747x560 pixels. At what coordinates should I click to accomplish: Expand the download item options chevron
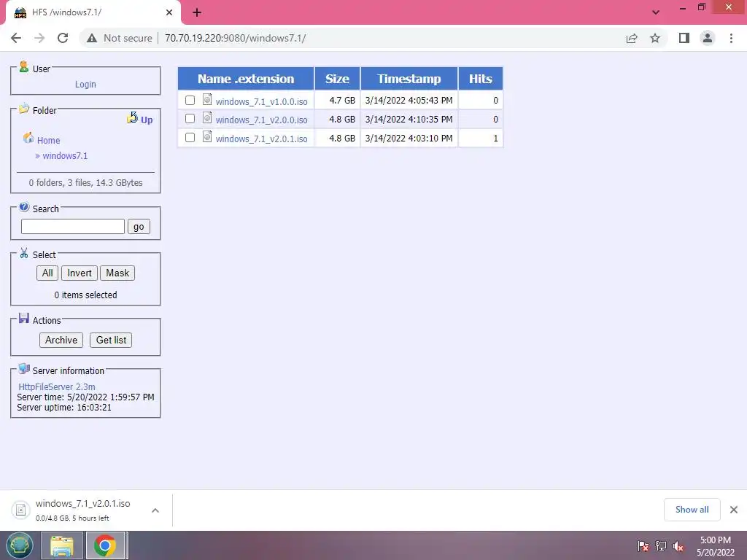click(x=155, y=510)
